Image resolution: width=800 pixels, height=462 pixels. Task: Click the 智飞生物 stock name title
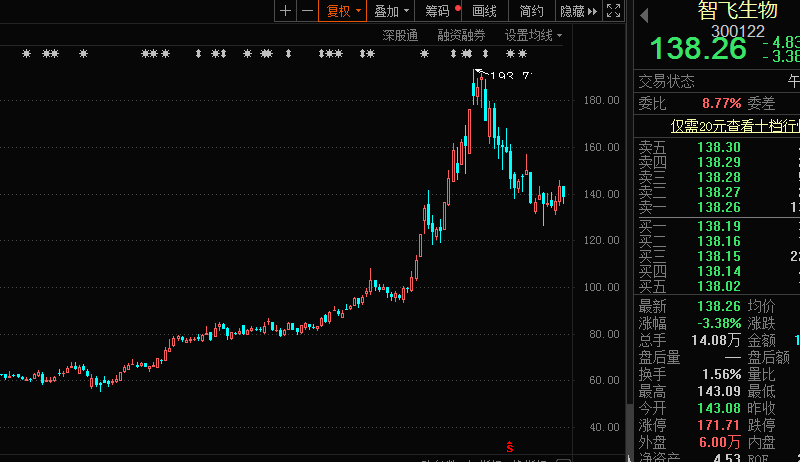[736, 11]
